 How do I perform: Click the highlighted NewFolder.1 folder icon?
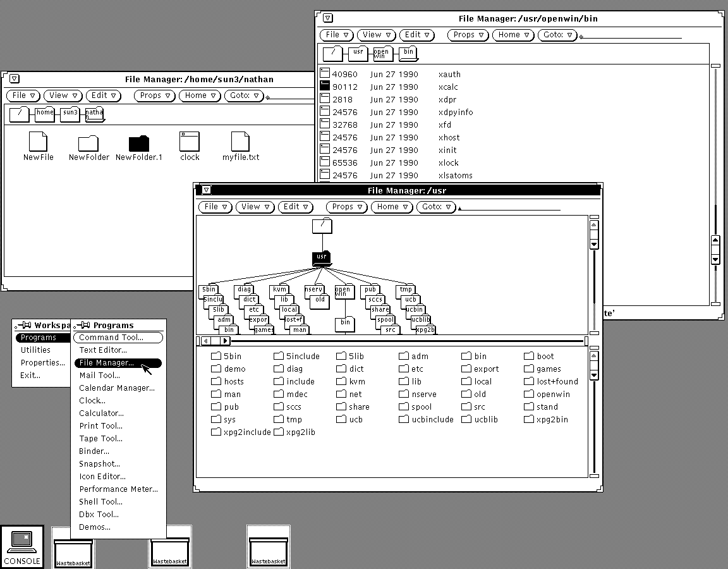(x=139, y=143)
